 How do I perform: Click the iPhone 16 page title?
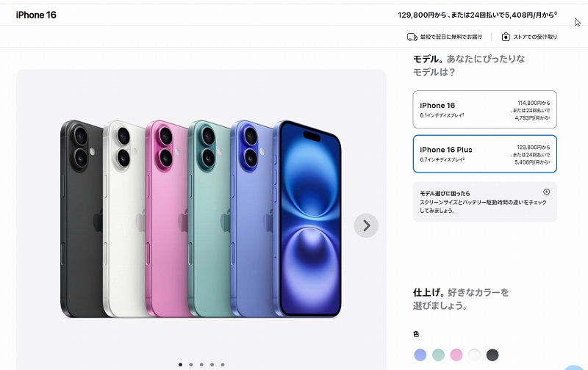[36, 15]
